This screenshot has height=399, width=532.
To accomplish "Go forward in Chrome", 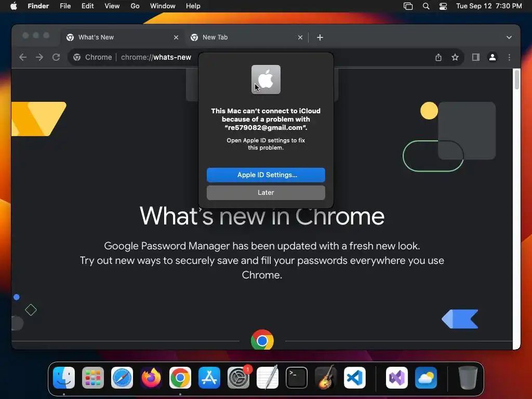I will coord(39,57).
